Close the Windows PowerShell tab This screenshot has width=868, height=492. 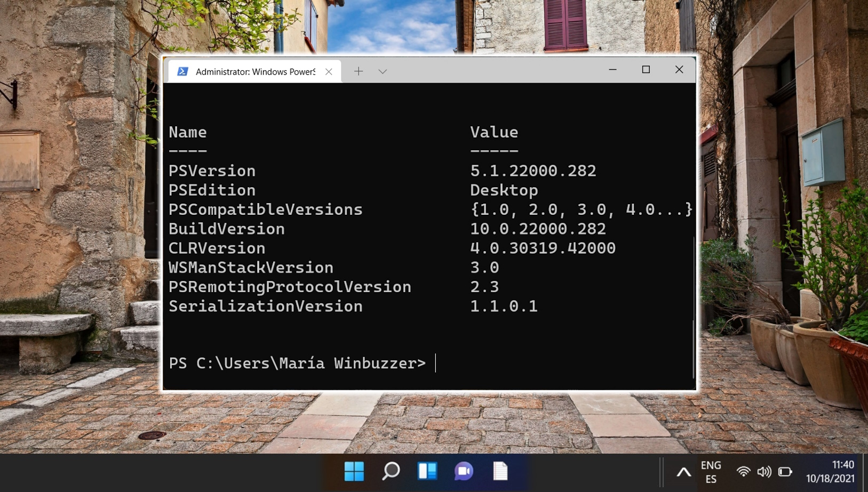(x=329, y=71)
